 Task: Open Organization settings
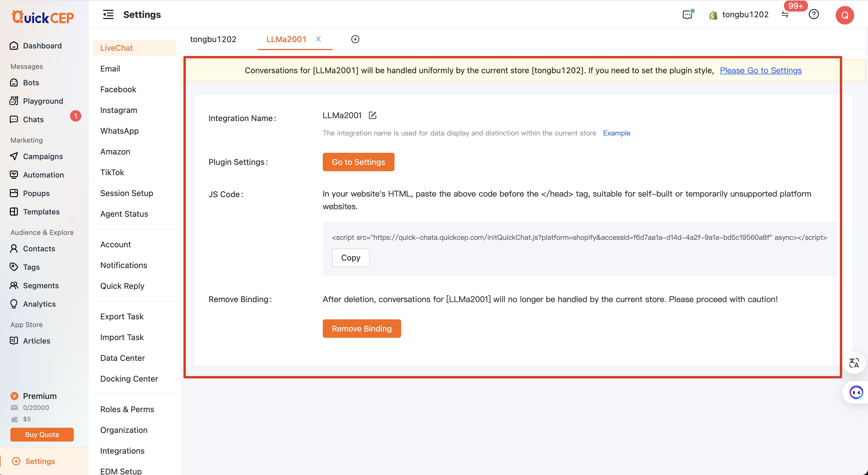point(124,430)
